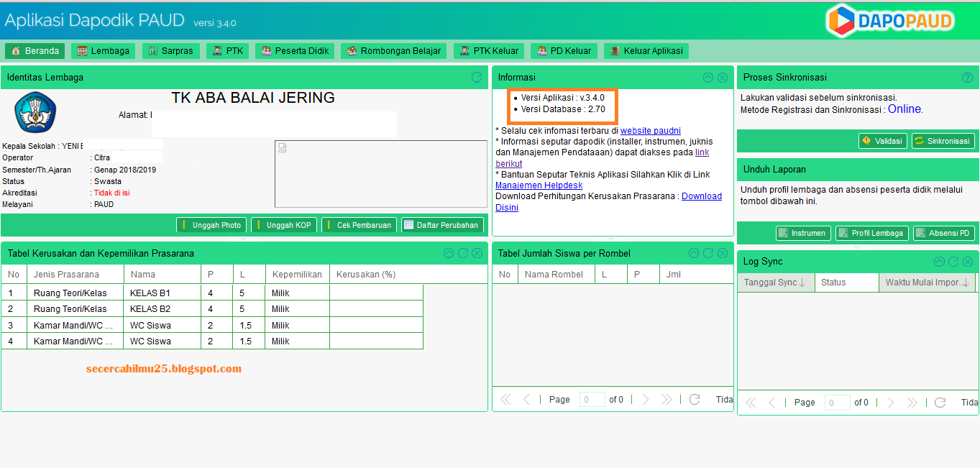Reload the Rombel table from pager
This screenshot has height=468, width=980.
pos(695,399)
